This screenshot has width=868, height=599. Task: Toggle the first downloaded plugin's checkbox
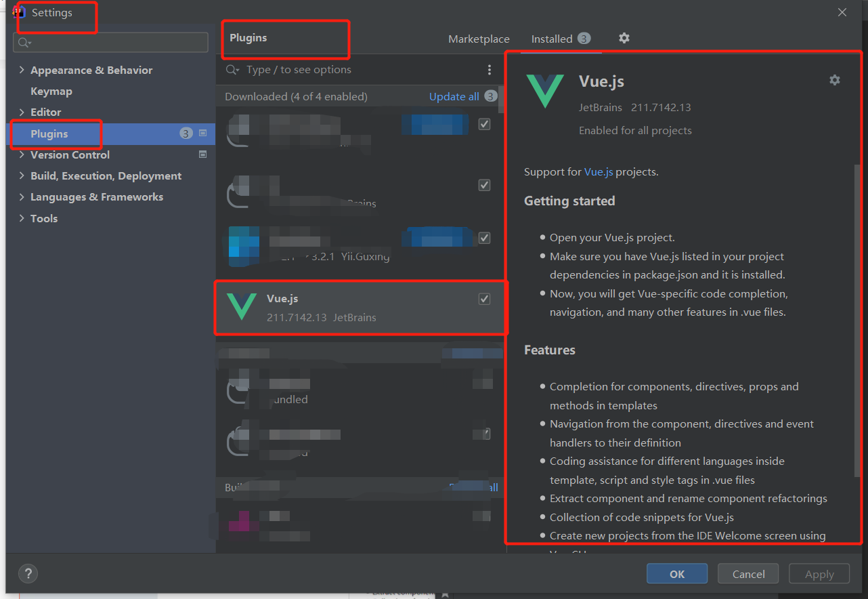pyautogui.click(x=484, y=124)
